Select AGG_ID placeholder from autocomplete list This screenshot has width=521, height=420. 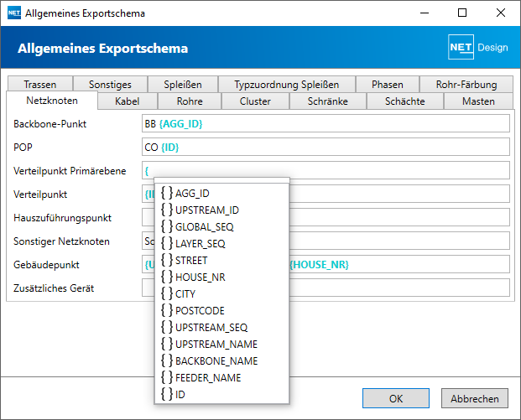221,193
